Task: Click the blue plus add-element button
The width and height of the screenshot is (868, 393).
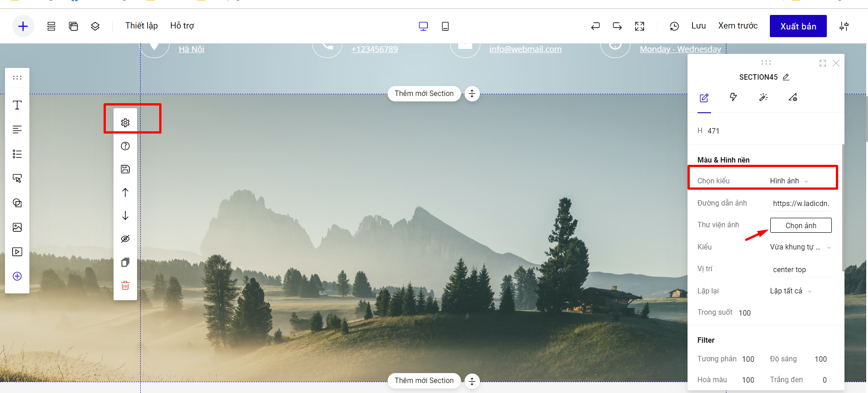Action: point(23,26)
